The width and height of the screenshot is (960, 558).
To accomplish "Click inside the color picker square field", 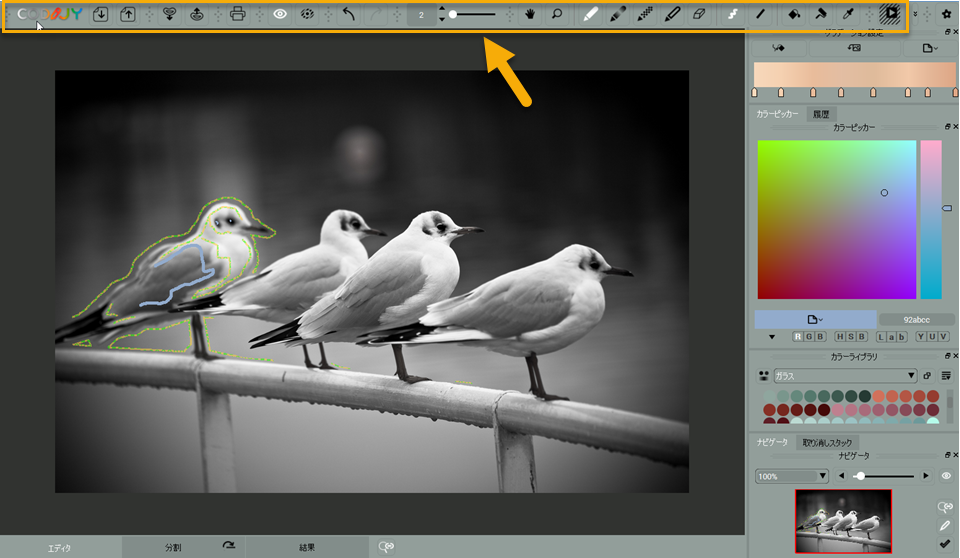I will tap(837, 219).
